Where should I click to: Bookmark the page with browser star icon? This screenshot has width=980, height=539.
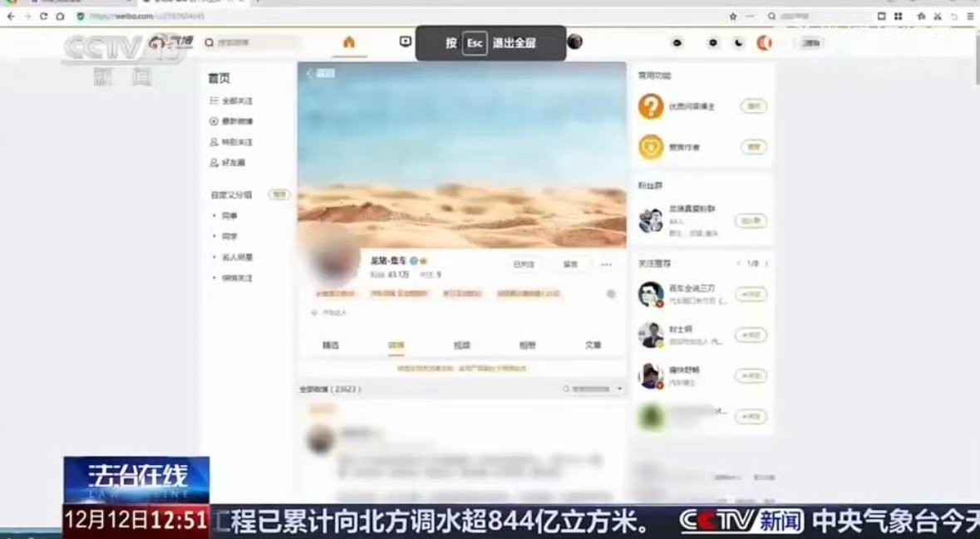732,15
